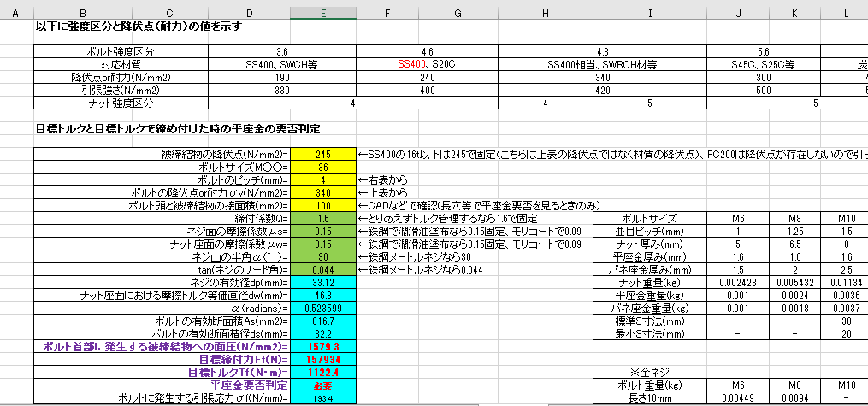Click tensile stress value 193.4
This screenshot has width=868, height=406.
coord(323,397)
